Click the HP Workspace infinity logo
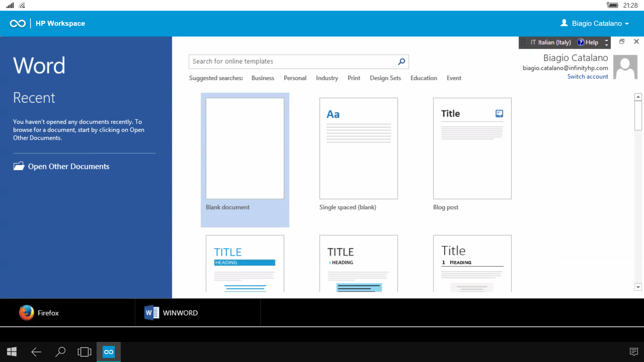644x362 pixels. [x=17, y=23]
